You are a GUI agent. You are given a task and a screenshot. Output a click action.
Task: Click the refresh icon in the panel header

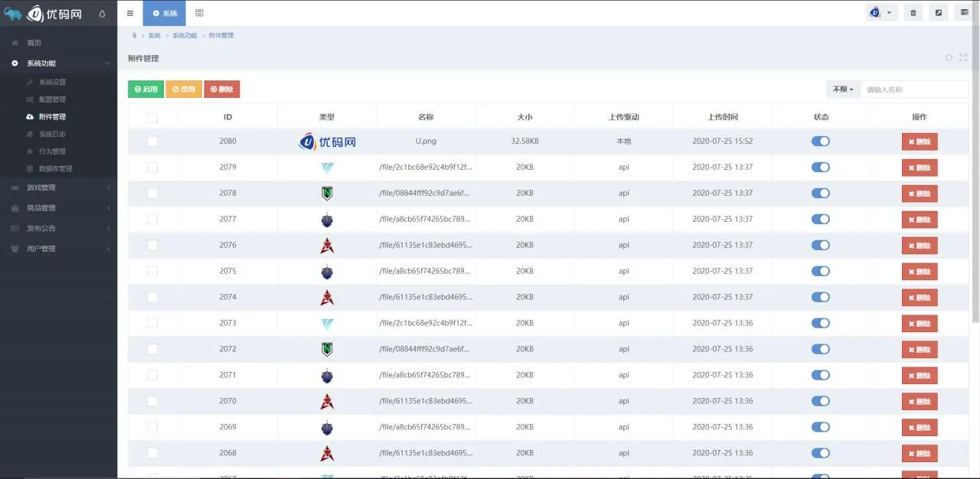click(x=949, y=57)
